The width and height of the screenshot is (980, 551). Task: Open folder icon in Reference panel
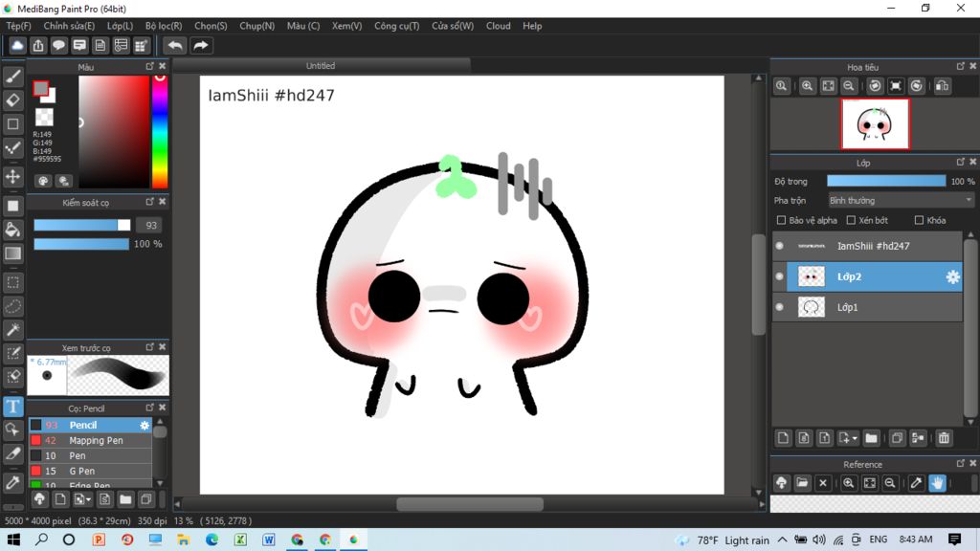point(803,483)
